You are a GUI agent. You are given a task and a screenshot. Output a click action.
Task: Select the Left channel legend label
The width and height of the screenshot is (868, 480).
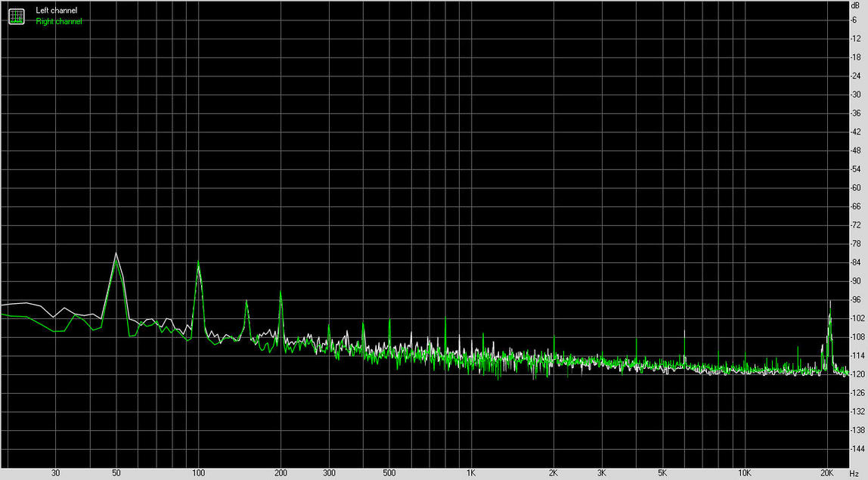pos(57,10)
